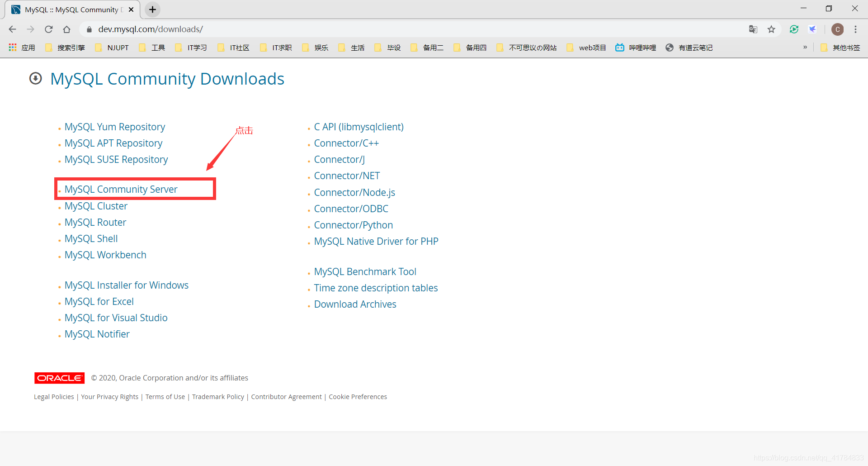Open Connector/Python link

(x=354, y=225)
